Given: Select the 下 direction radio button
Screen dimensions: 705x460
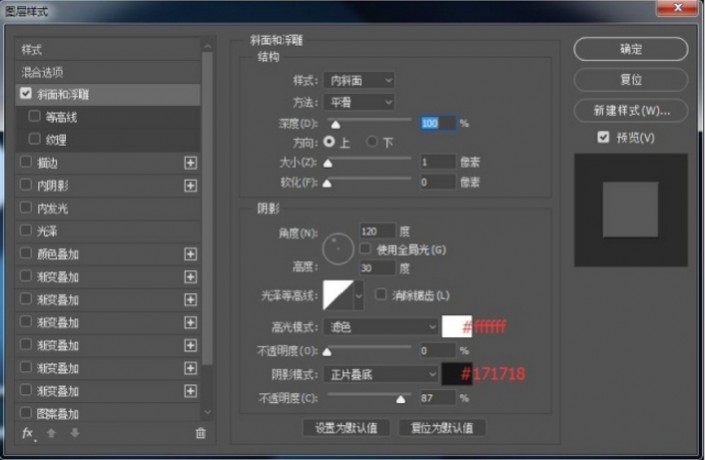Looking at the screenshot, I should 371,142.
